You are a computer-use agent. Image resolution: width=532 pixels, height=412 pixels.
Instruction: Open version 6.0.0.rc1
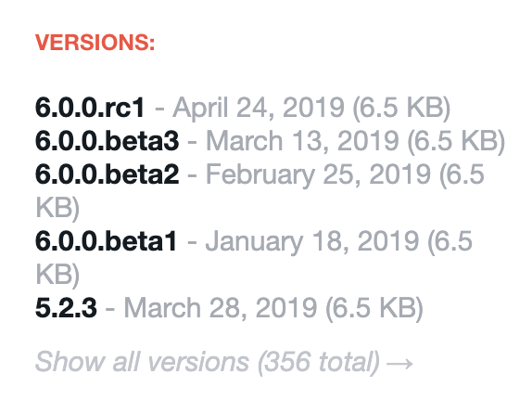(x=90, y=108)
